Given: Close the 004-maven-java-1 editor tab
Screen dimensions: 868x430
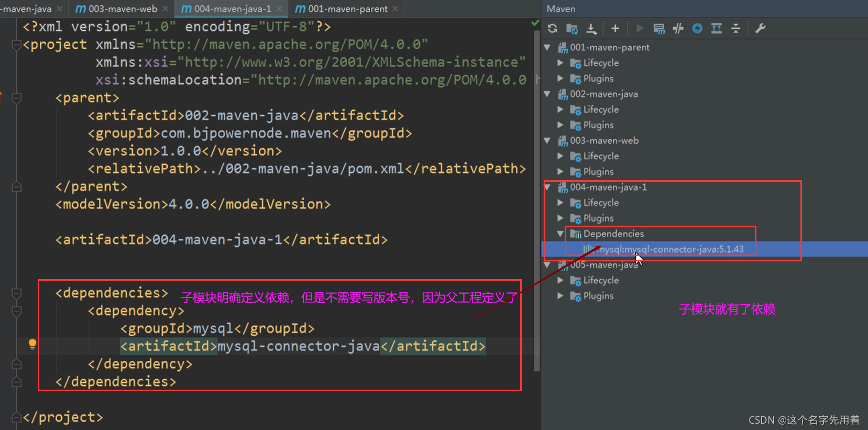Looking at the screenshot, I should coord(279,9).
